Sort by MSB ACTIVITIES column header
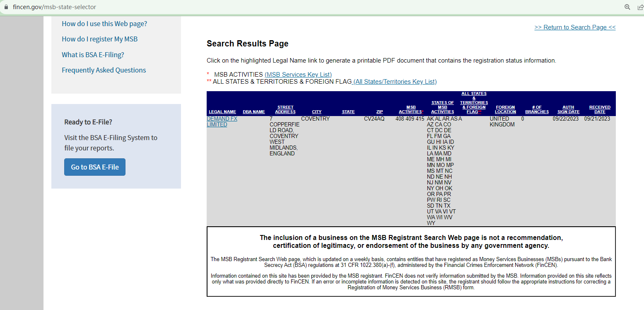The width and height of the screenshot is (644, 310). 411,109
